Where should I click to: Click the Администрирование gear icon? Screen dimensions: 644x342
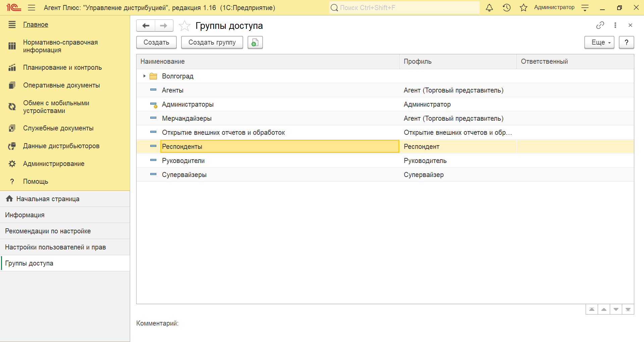point(12,164)
